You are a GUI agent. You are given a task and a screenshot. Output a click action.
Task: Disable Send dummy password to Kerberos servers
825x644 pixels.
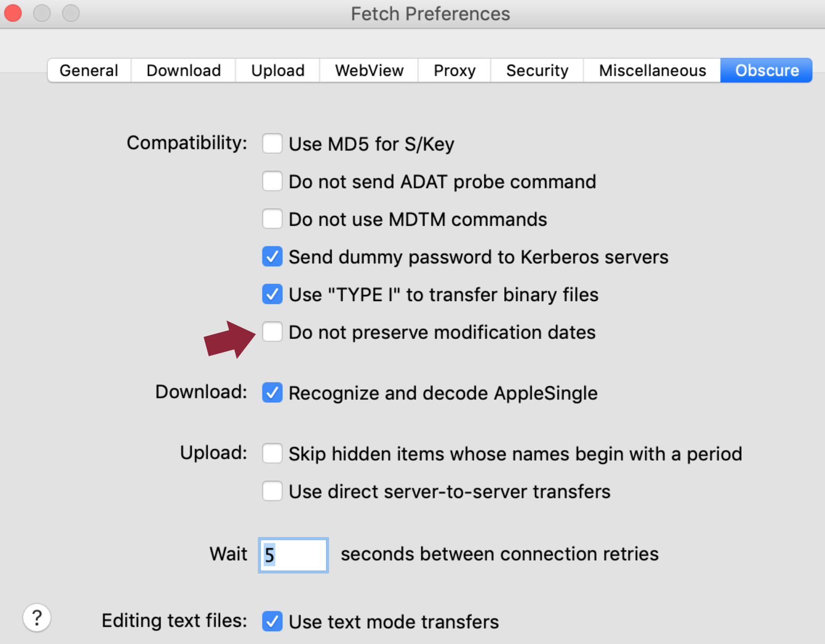pos(272,257)
